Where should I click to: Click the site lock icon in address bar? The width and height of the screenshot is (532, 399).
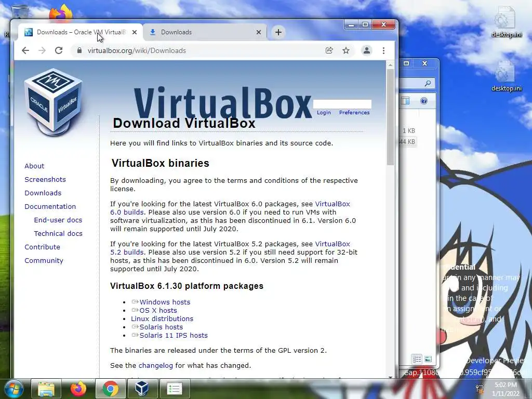(x=79, y=50)
